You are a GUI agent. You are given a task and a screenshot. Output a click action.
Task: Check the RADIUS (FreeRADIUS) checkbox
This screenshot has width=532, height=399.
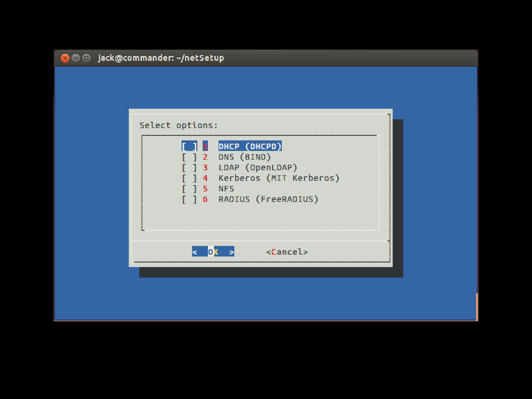(x=189, y=199)
